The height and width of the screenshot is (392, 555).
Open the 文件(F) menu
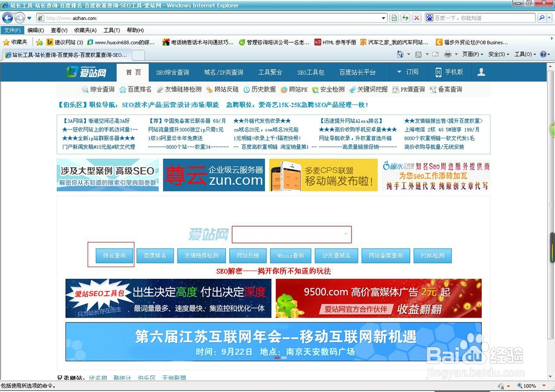pos(12,30)
